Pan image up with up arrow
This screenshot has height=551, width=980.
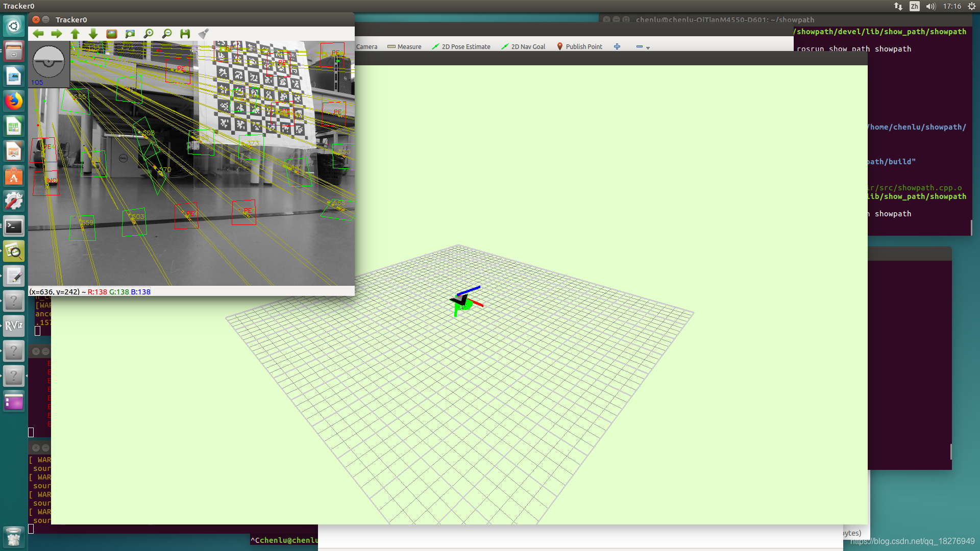(75, 34)
